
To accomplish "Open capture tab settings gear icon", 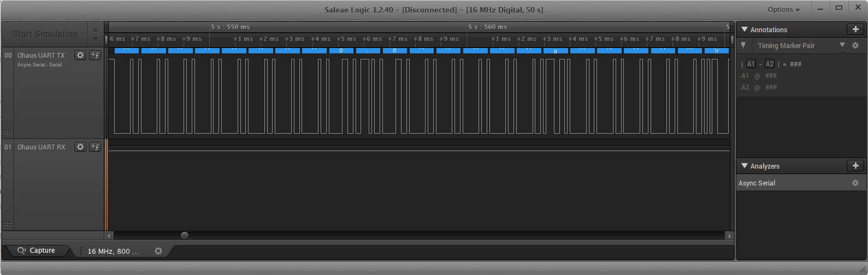I will (x=158, y=251).
